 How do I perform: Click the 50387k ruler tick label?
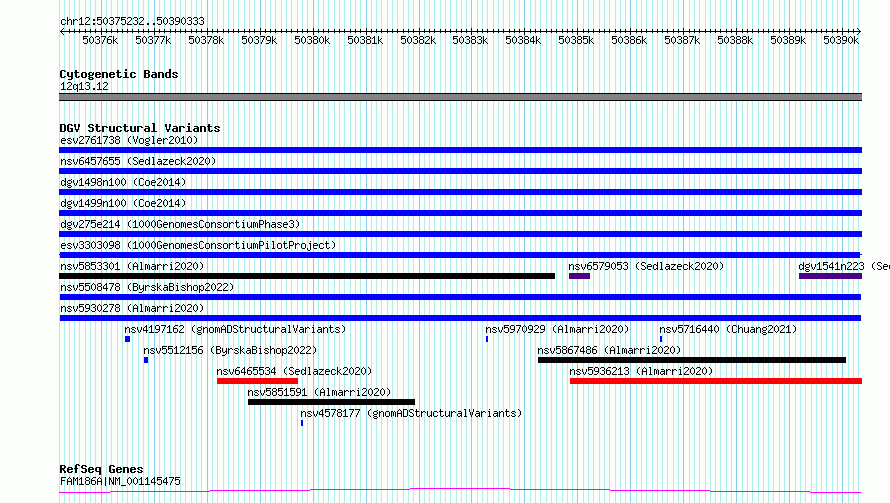coord(682,40)
